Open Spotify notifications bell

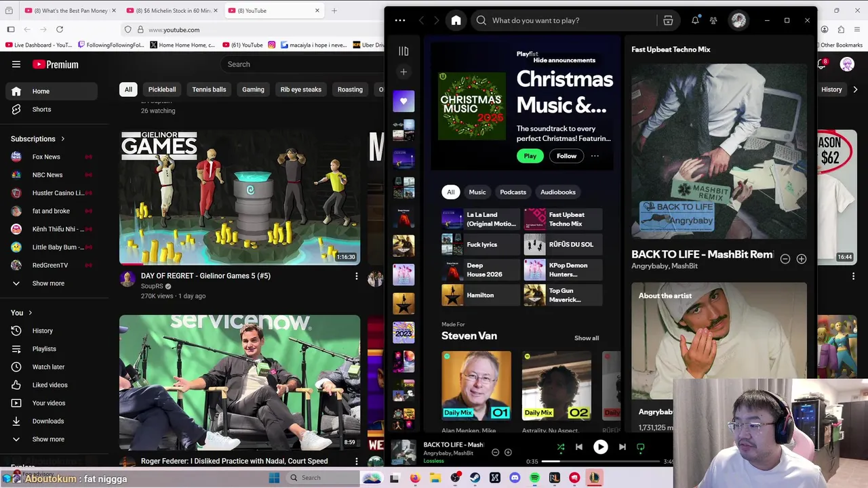(695, 20)
